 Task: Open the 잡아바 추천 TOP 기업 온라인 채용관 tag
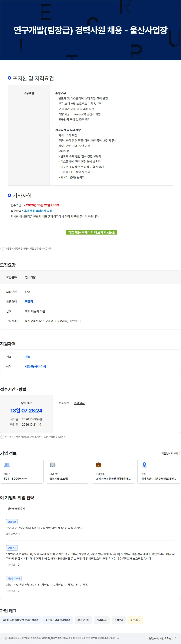(20, 620)
